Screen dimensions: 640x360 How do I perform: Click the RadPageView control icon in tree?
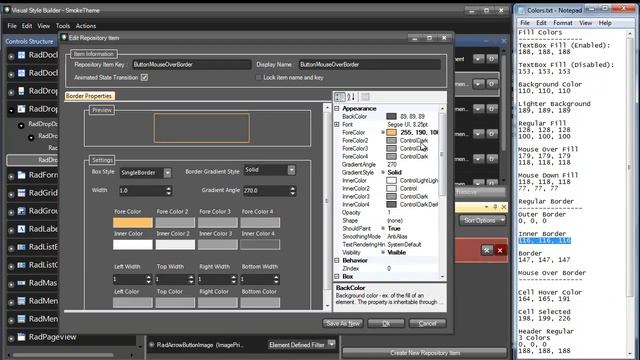(21, 337)
